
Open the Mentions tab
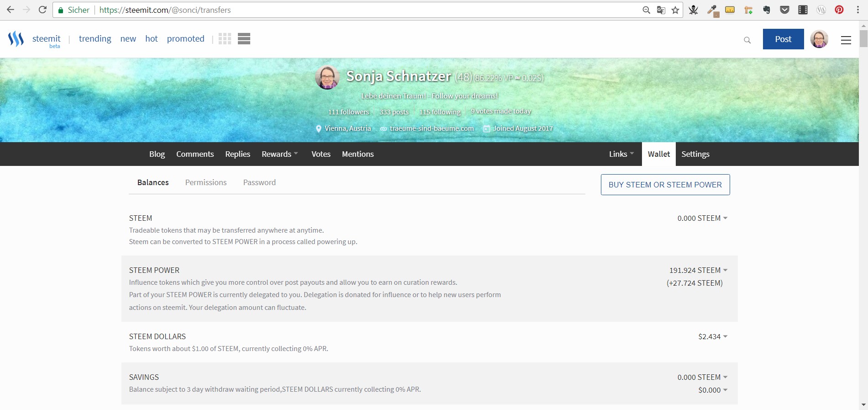pos(358,154)
